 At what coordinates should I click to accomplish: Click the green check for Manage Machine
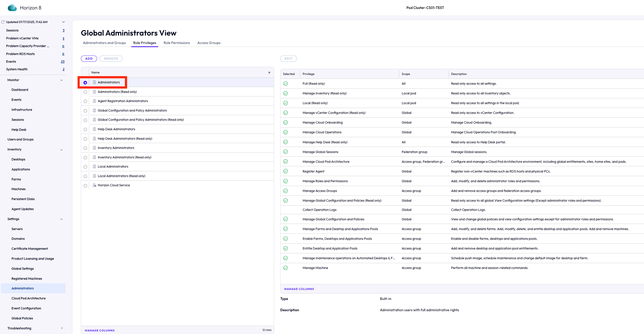click(x=285, y=268)
